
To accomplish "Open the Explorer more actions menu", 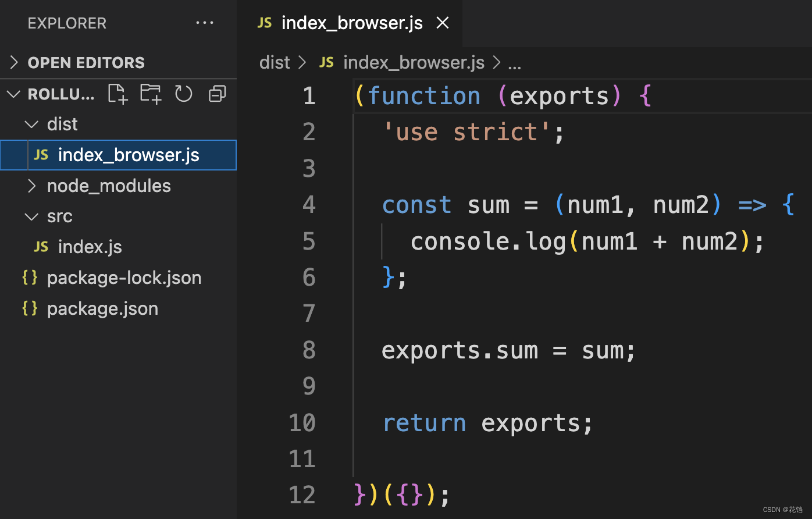I will [205, 23].
